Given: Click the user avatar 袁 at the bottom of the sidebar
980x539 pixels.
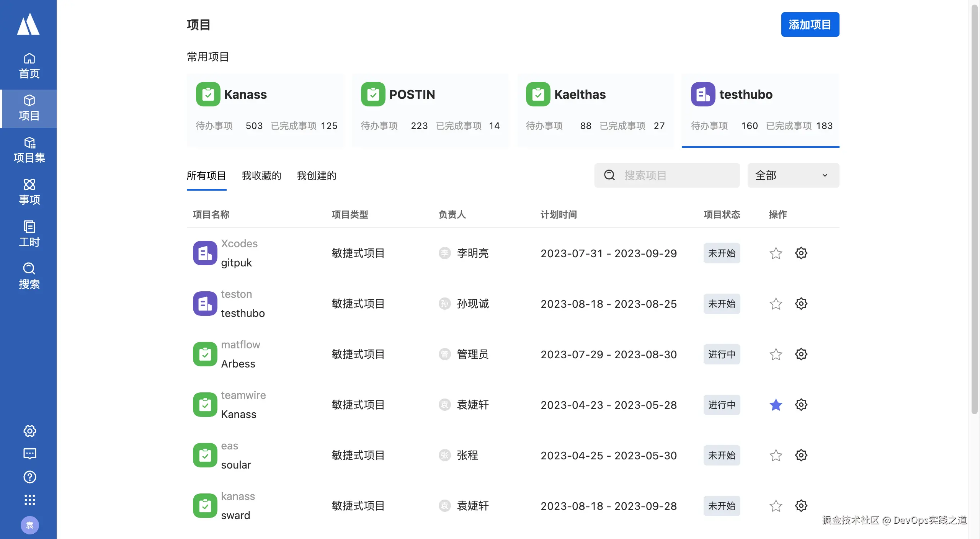Looking at the screenshot, I should pyautogui.click(x=29, y=525).
